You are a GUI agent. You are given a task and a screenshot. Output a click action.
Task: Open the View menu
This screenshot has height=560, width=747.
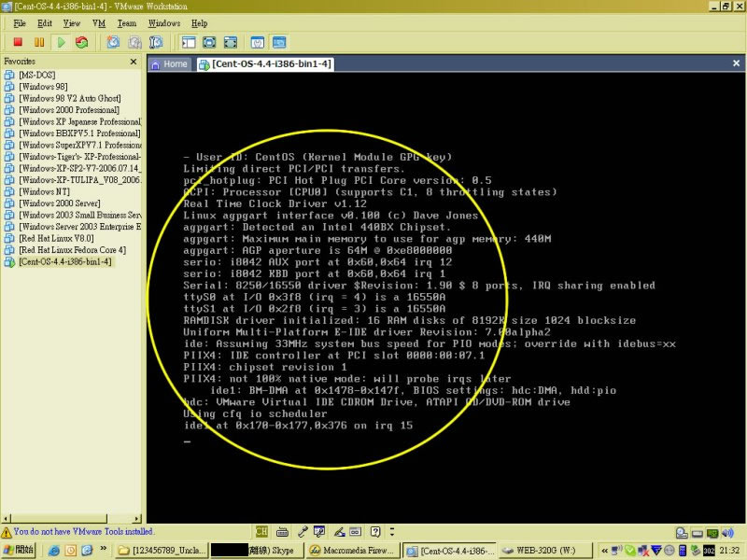[x=72, y=22]
